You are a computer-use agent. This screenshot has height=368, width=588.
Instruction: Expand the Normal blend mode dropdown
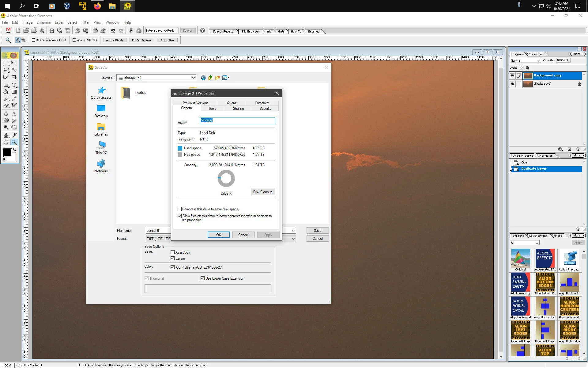tap(538, 61)
